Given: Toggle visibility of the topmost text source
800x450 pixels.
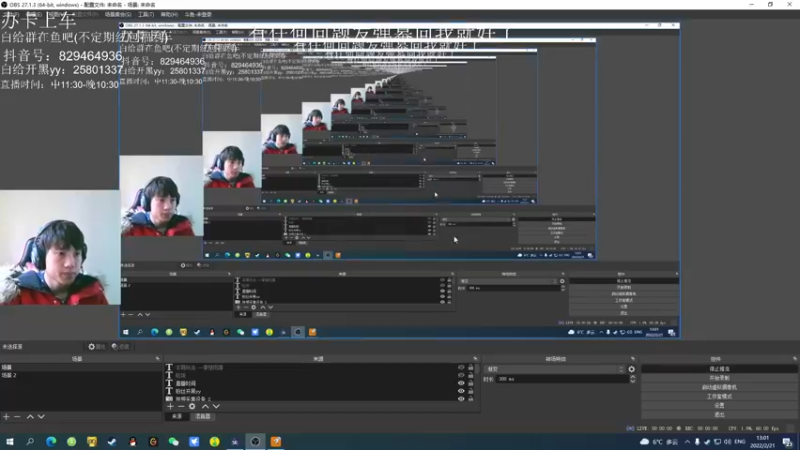Looking at the screenshot, I should [x=461, y=367].
